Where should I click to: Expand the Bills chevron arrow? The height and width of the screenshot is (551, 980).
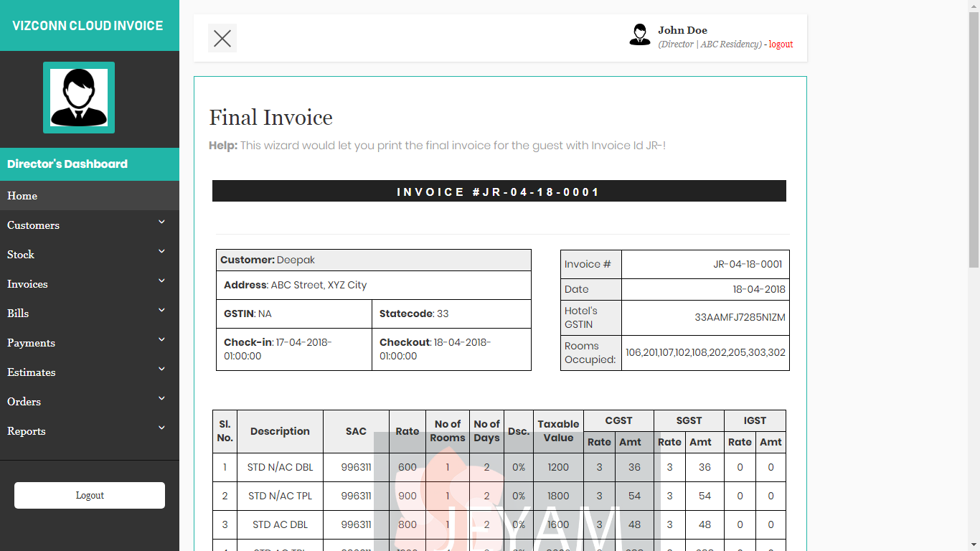(x=161, y=311)
